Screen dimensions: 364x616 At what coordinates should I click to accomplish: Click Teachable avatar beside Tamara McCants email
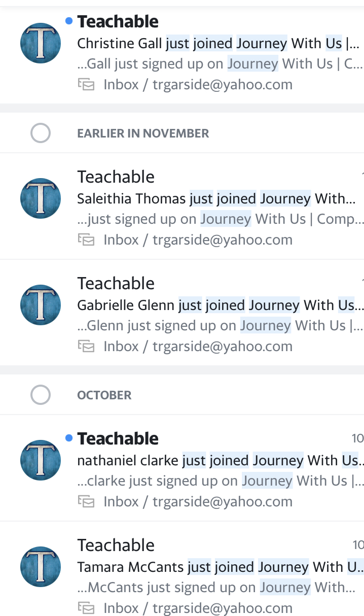pos(41,567)
